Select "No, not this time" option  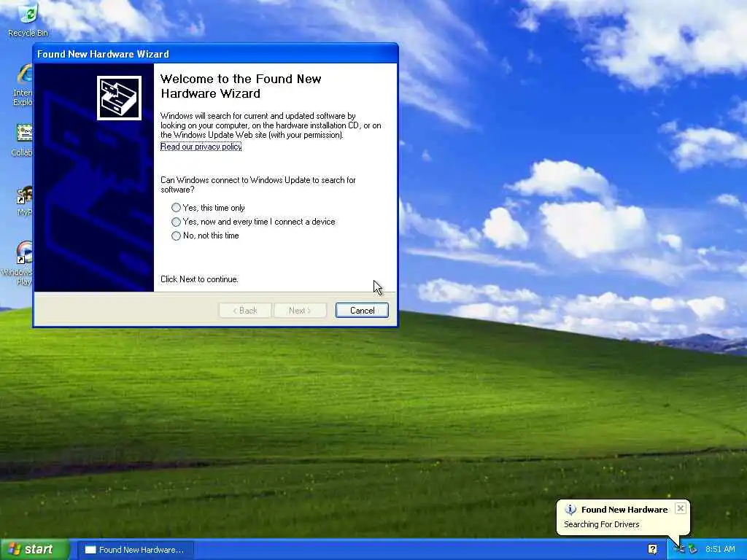205,236
